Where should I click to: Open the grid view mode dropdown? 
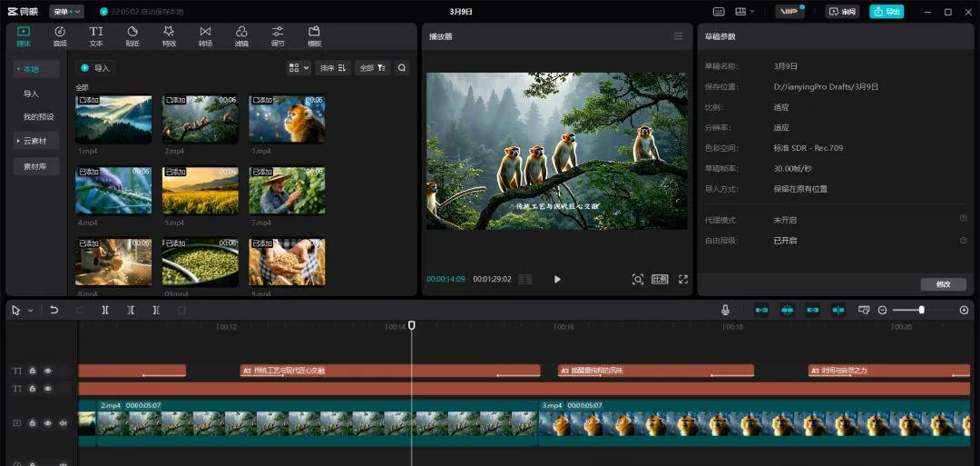point(299,68)
